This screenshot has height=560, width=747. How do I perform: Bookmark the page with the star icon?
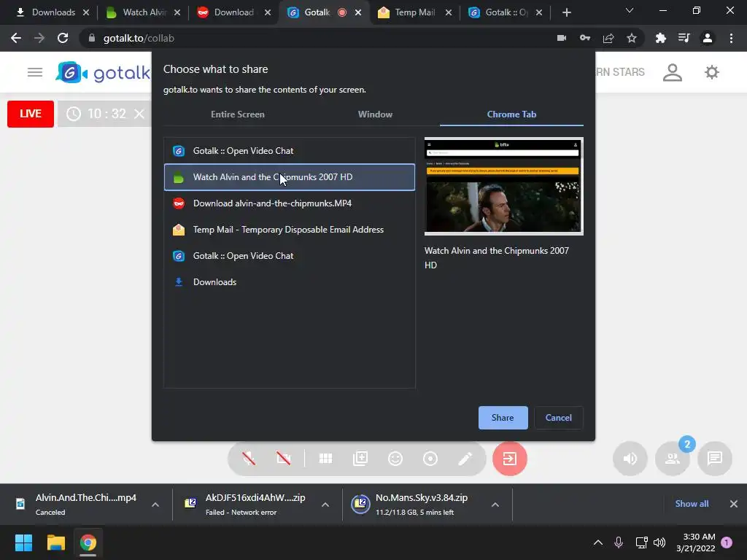coord(632,38)
